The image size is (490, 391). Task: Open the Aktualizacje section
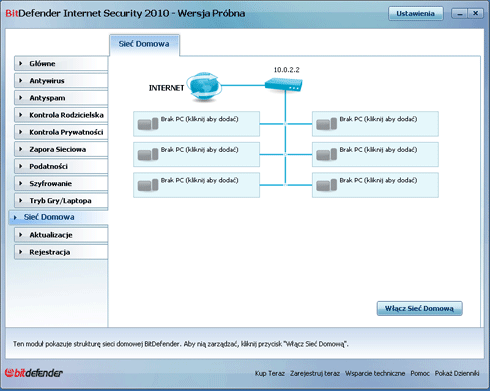(x=61, y=235)
